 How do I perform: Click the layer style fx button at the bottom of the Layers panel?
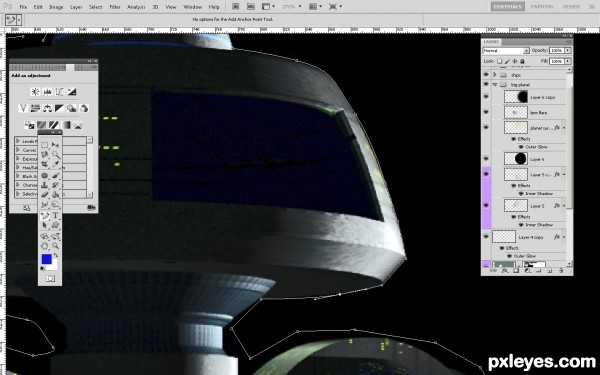tap(505, 271)
